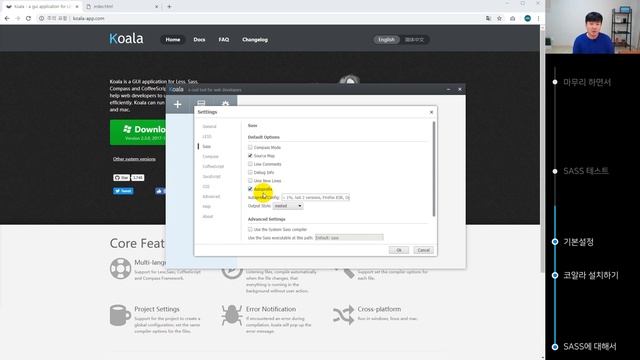Click the Tweet button on the webpage
Screen dimensions: 640x360
[x=123, y=191]
